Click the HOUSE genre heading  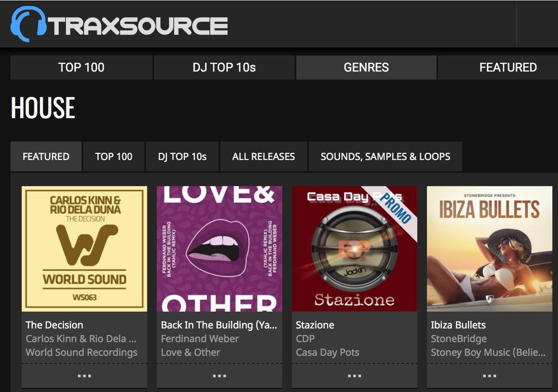point(43,108)
